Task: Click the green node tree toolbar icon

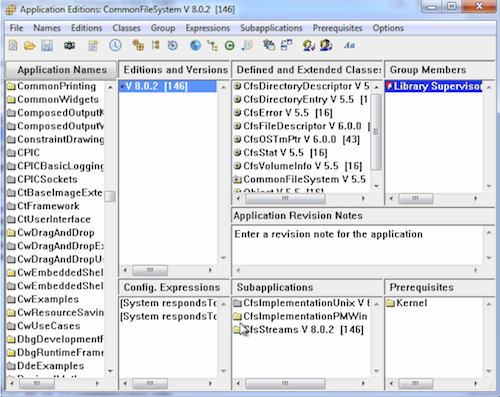Action: click(212, 45)
